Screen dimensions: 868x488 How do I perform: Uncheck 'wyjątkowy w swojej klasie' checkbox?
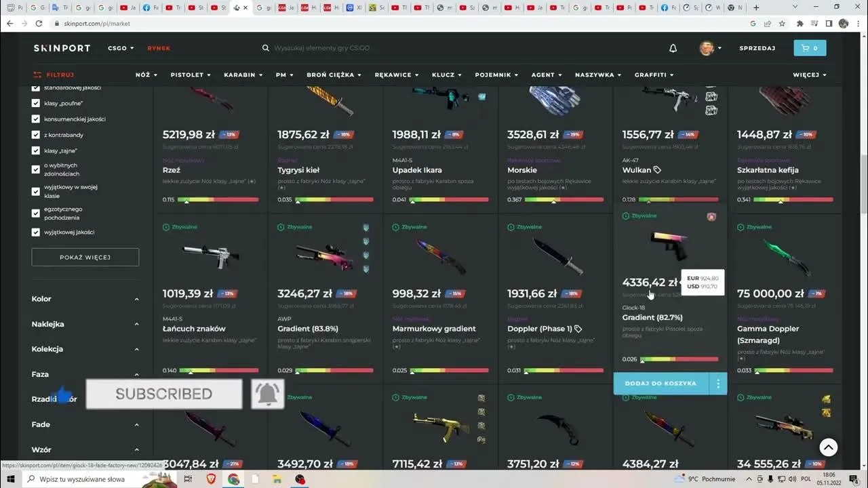[x=36, y=191]
